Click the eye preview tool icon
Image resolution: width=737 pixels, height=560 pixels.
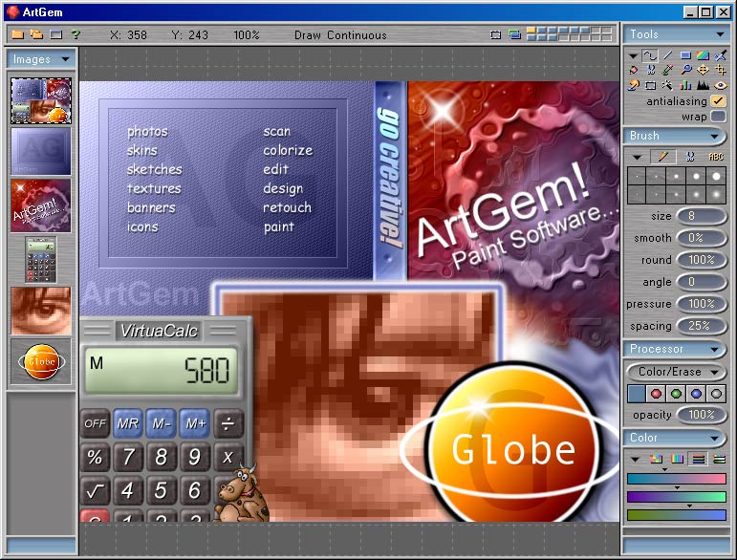720,85
